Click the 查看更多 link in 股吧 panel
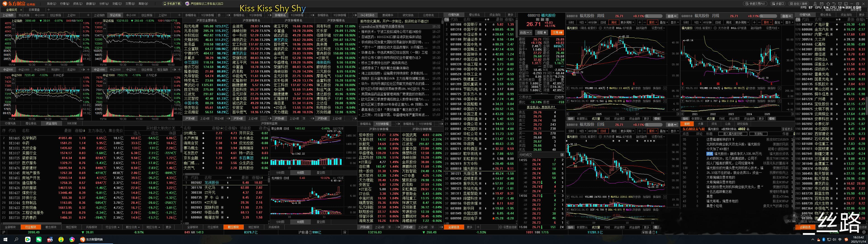The width and height of the screenshot is (868, 244). click(787, 129)
